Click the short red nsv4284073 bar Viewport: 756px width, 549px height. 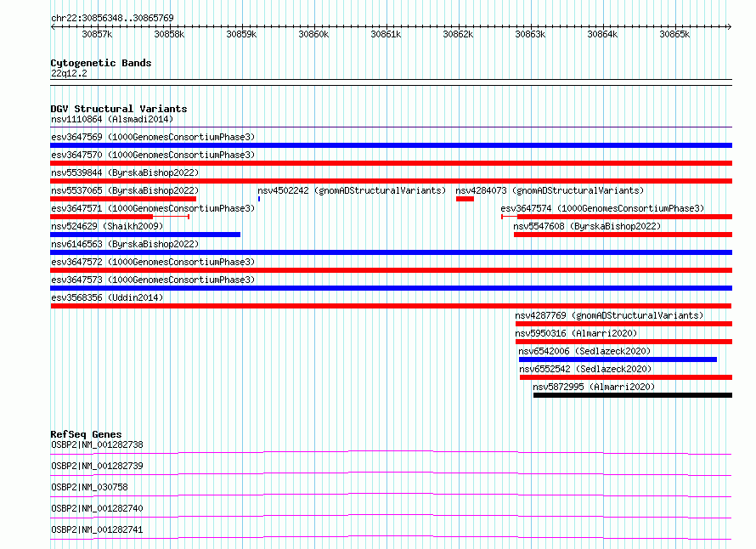(465, 199)
